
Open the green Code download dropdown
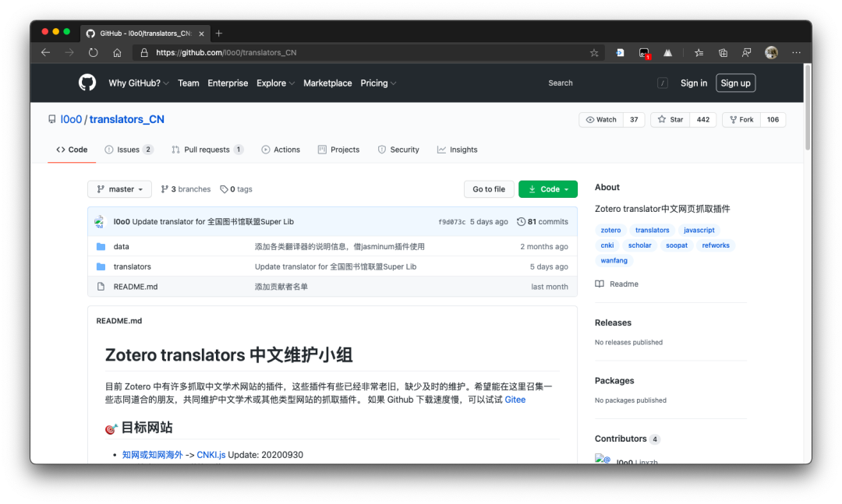click(548, 189)
